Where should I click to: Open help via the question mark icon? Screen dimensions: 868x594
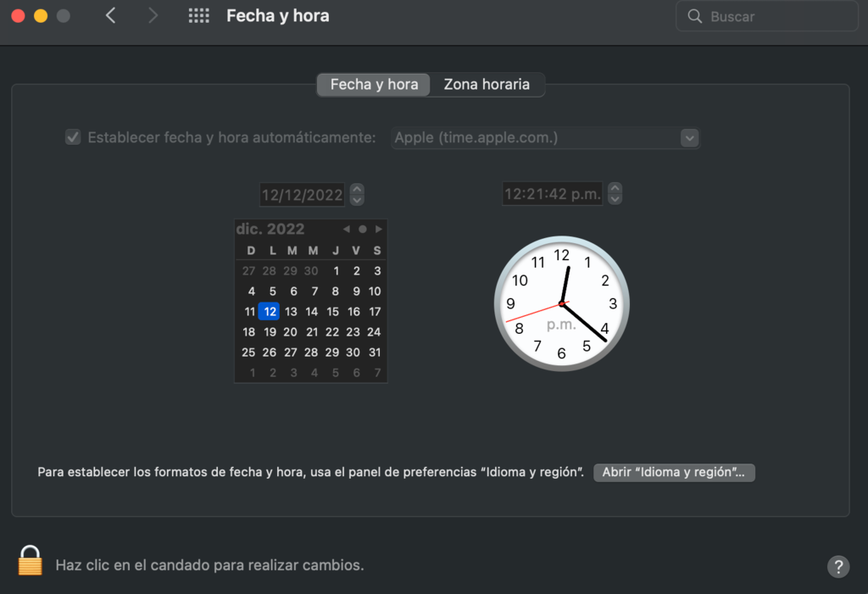838,566
